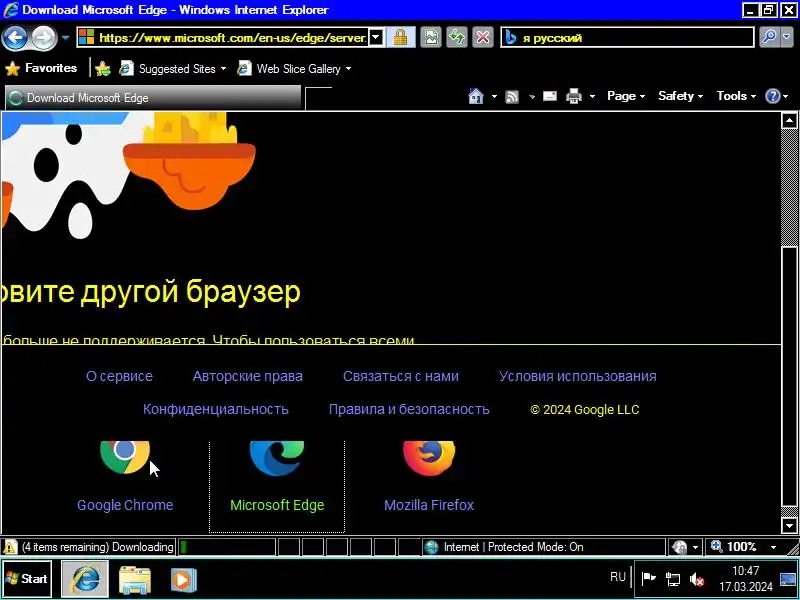Open the Page menu
The image size is (800, 600).
pos(626,96)
